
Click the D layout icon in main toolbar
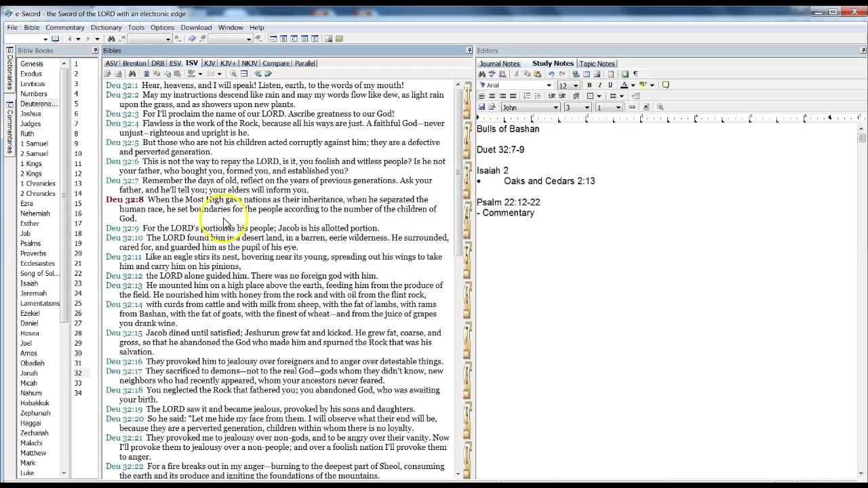coord(304,39)
